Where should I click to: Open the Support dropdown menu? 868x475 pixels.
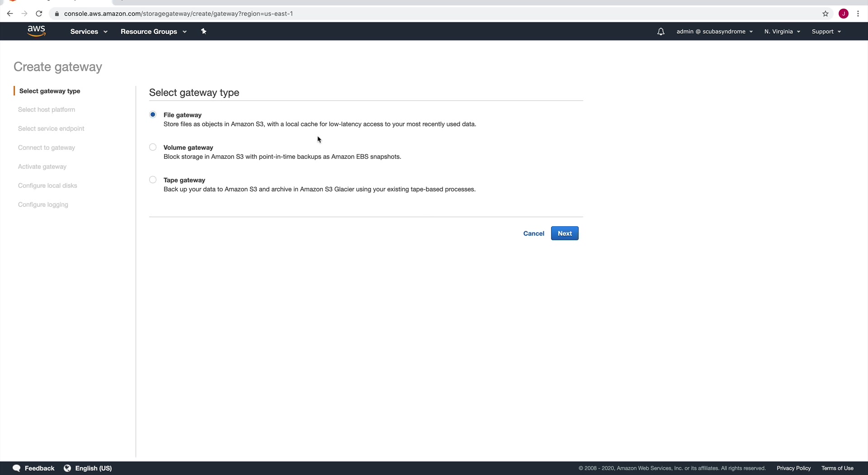826,32
